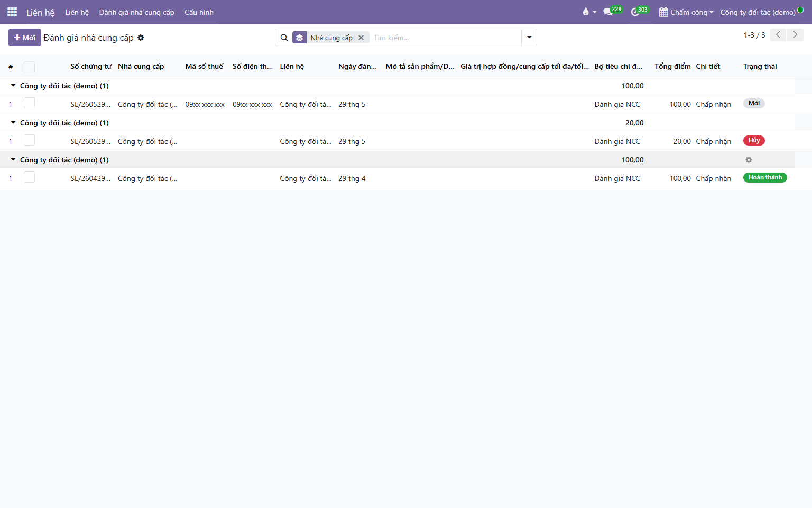
Task: Toggle the select-all checkbox in header
Action: coord(29,67)
